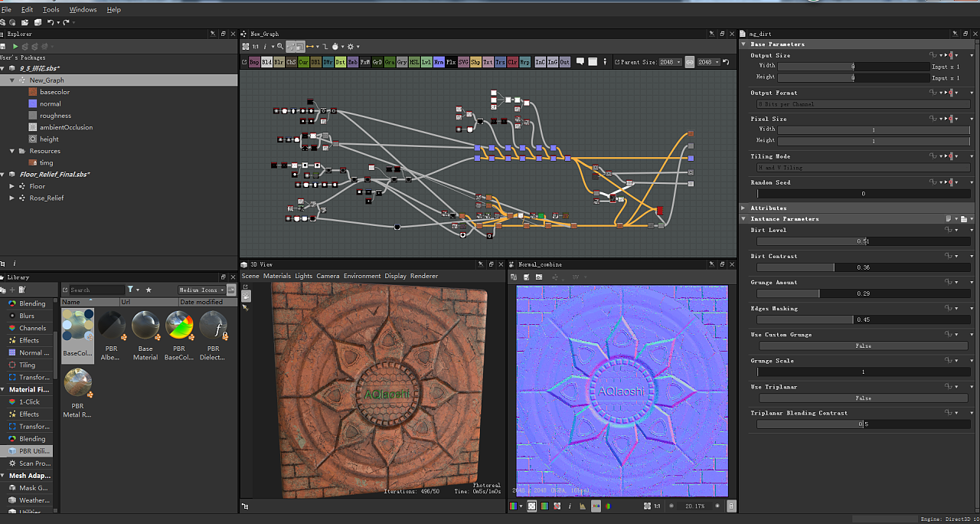Select the Transform atom node icon
Image resolution: width=980 pixels, height=524 pixels.
[x=501, y=62]
